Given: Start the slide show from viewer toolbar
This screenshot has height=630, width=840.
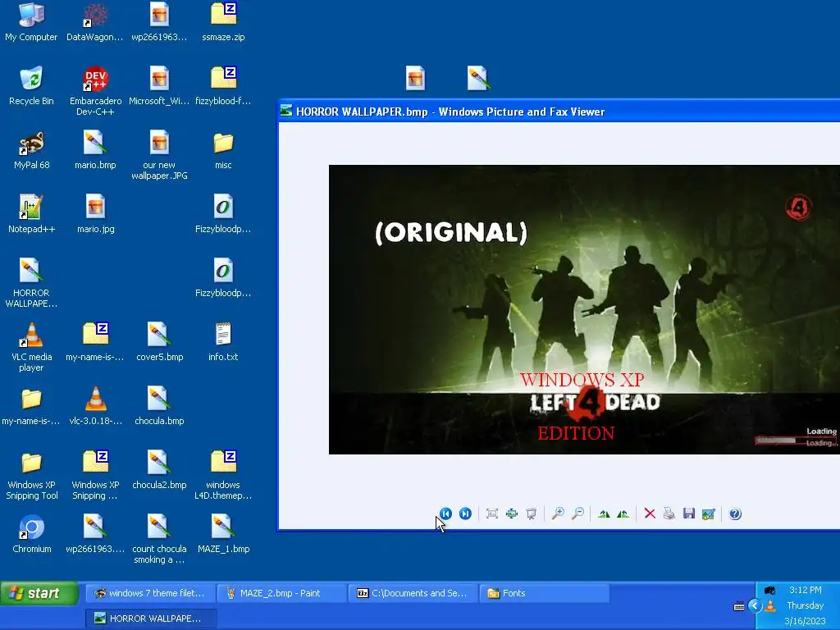Looking at the screenshot, I should pyautogui.click(x=532, y=514).
